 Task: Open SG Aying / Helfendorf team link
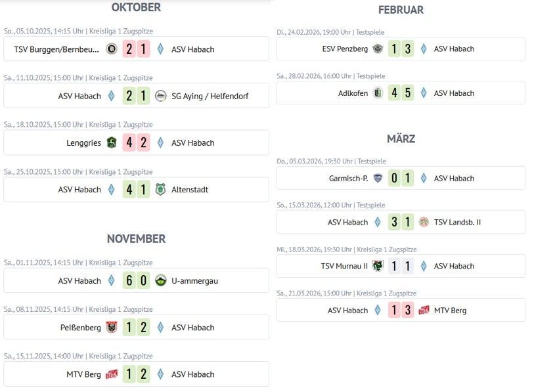pos(210,96)
